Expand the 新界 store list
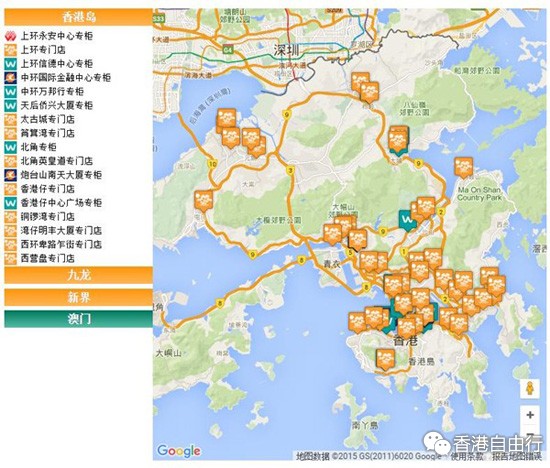The width and height of the screenshot is (550, 468). tap(79, 297)
